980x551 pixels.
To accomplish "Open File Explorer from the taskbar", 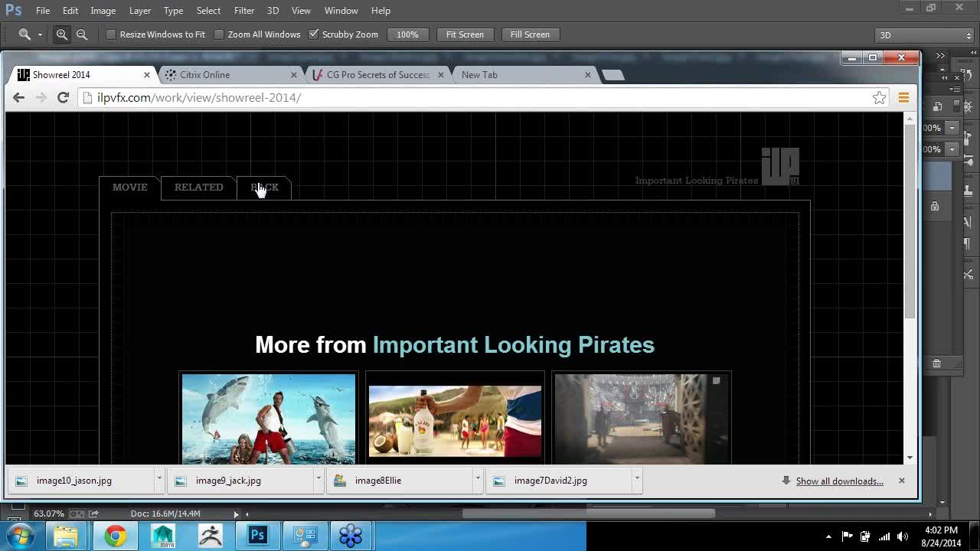I will [x=67, y=536].
